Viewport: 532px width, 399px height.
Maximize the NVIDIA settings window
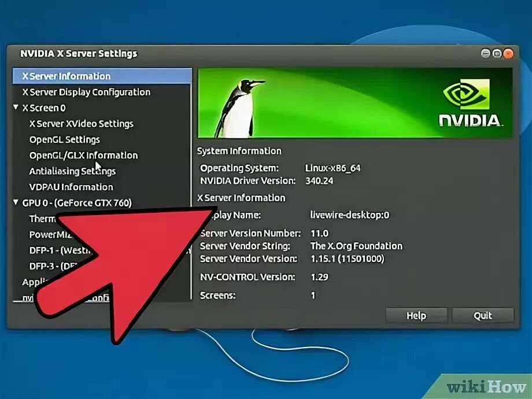(497, 54)
